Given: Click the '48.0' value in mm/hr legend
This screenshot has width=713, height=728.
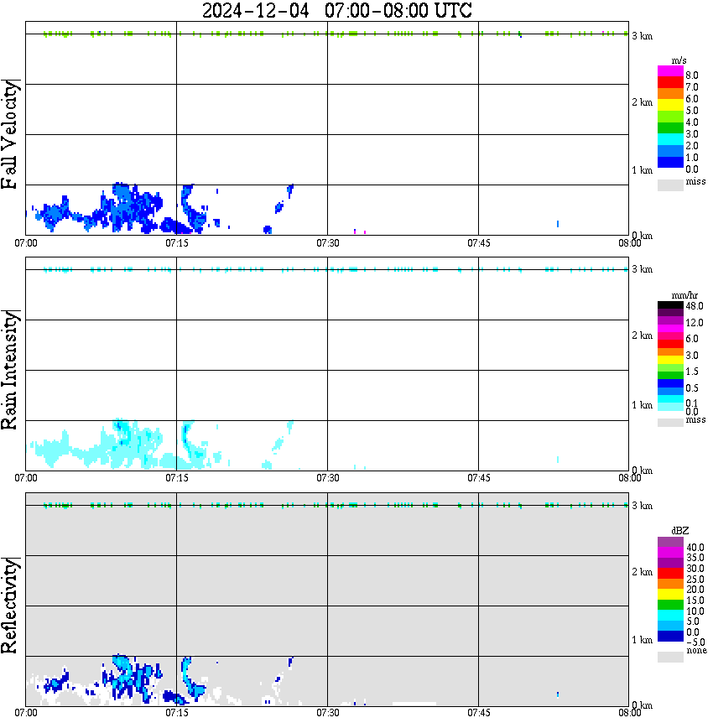Looking at the screenshot, I should pyautogui.click(x=695, y=306).
